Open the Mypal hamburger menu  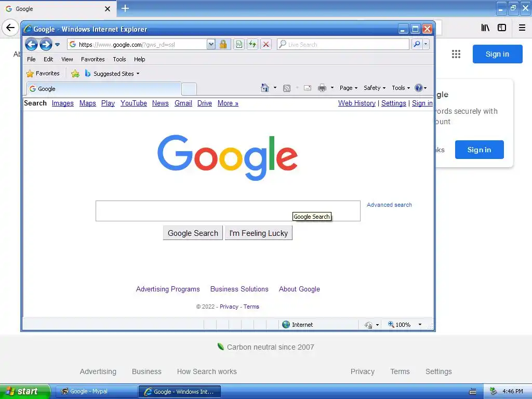(522, 28)
